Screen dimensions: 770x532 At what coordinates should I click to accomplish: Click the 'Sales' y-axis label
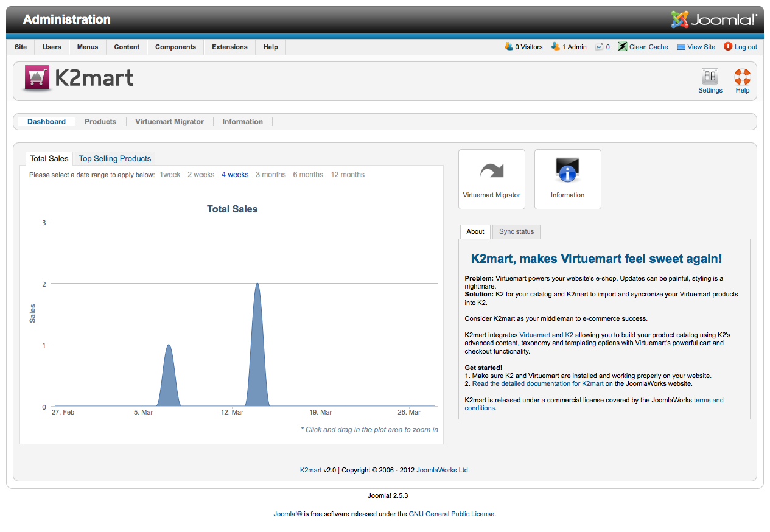pyautogui.click(x=33, y=313)
